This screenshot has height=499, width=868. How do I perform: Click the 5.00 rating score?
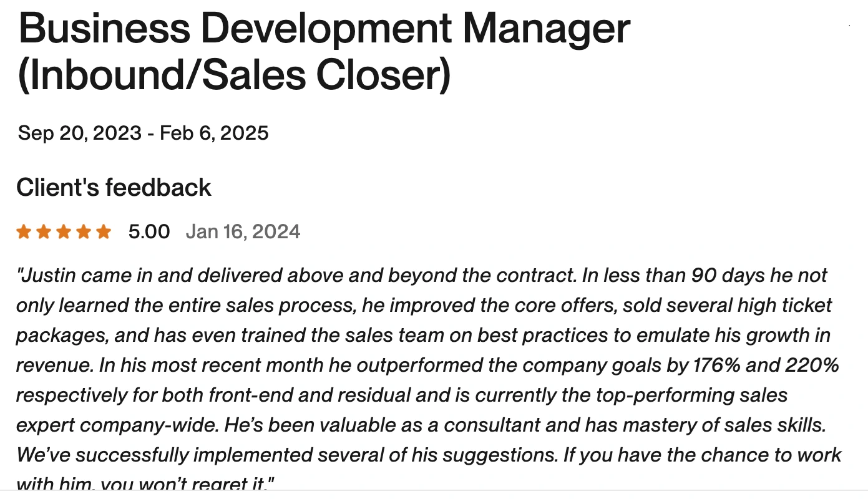coord(149,232)
